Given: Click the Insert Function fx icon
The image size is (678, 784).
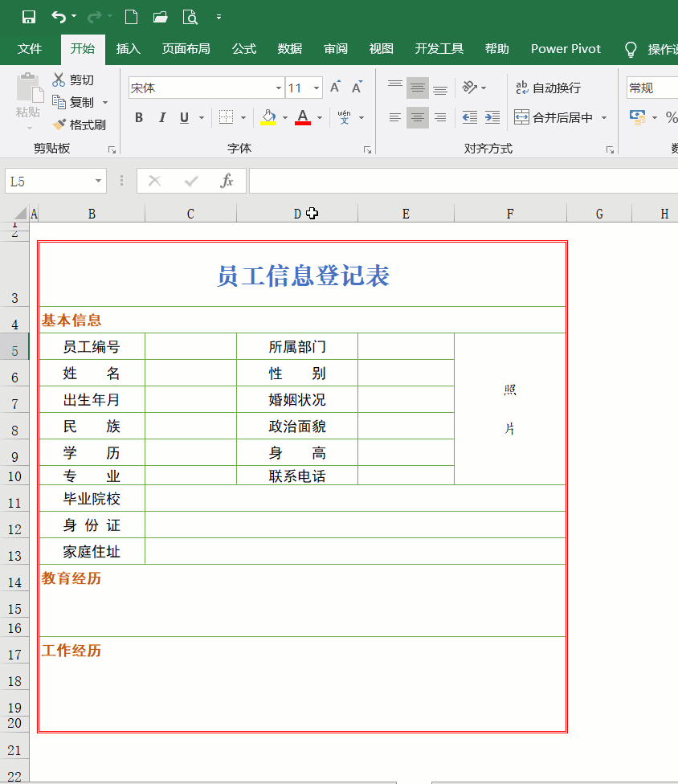Looking at the screenshot, I should [x=227, y=181].
